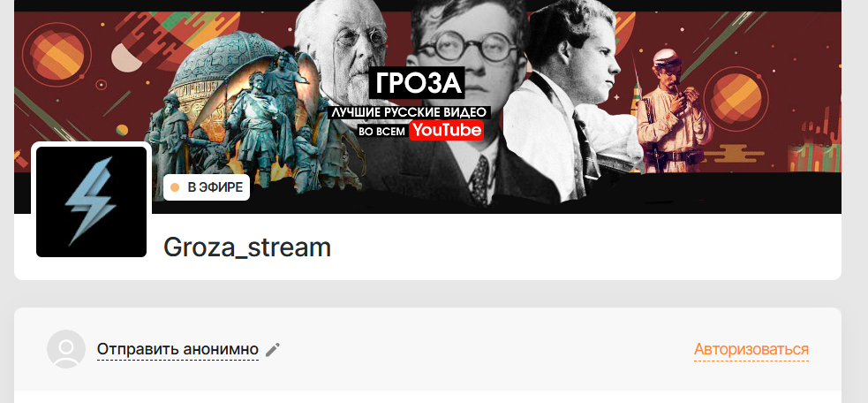Image resolution: width=868 pixels, height=403 pixels.
Task: Click the white field below the sender row
Action: (427, 396)
